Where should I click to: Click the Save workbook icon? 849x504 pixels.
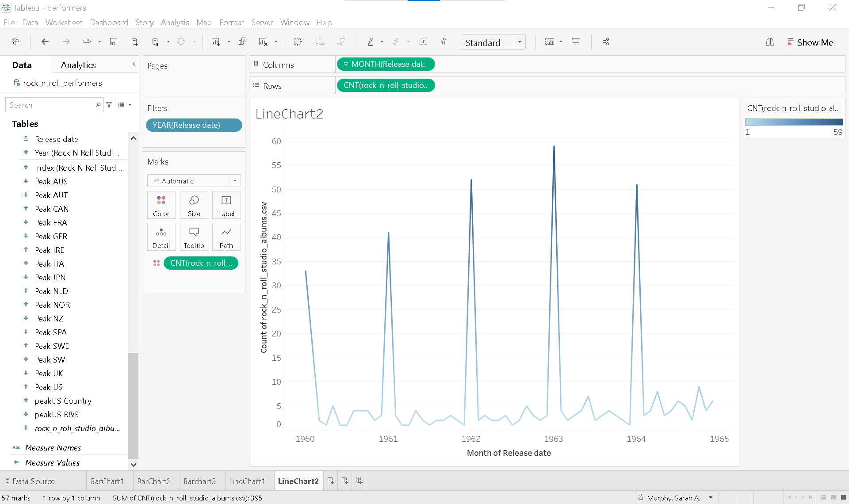[x=114, y=42]
